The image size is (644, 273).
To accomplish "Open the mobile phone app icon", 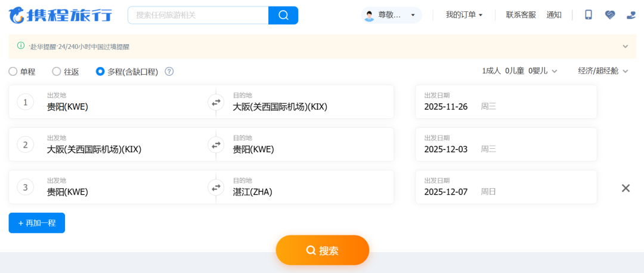I will (589, 15).
